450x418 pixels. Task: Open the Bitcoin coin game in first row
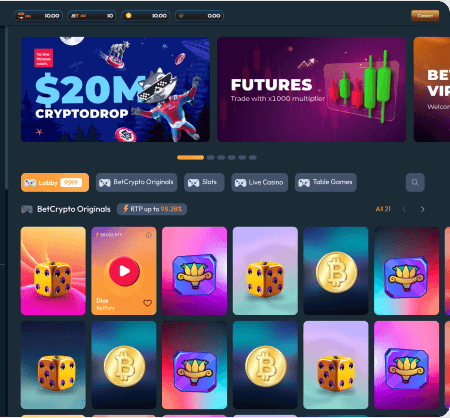(x=336, y=271)
